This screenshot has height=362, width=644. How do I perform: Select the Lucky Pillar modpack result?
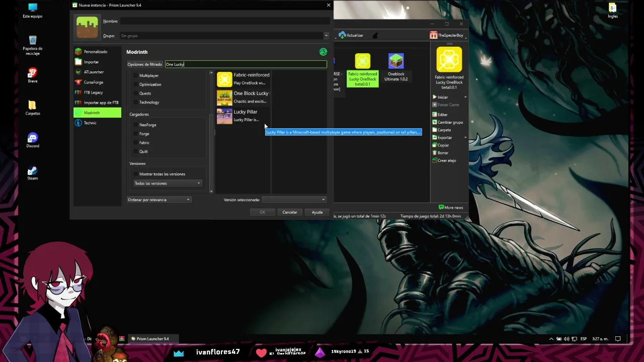pos(244,116)
